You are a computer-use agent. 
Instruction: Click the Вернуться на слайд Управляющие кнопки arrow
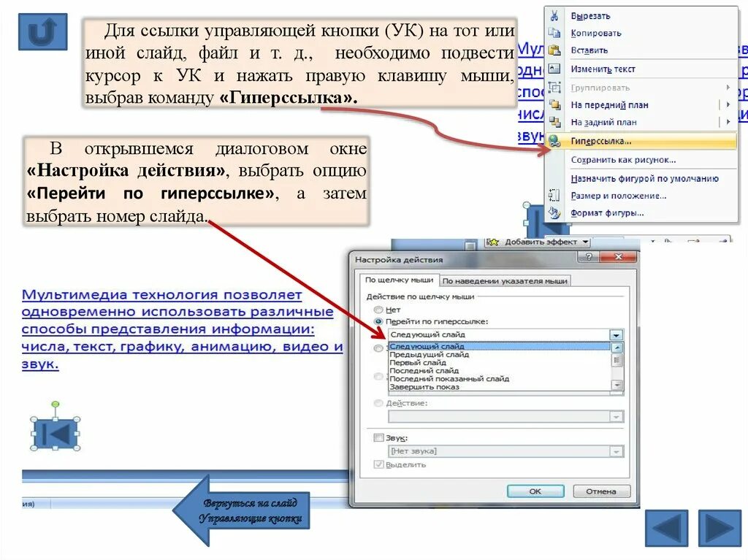click(x=241, y=510)
